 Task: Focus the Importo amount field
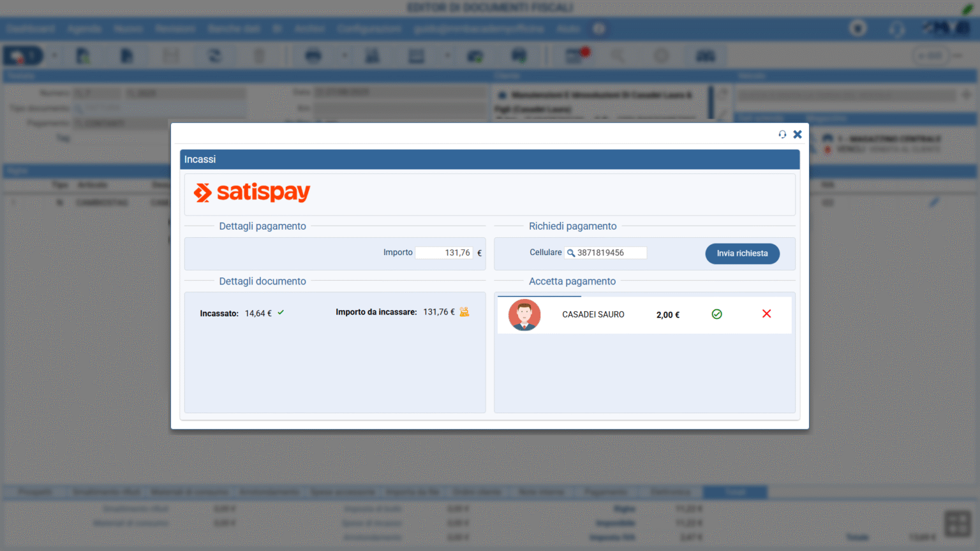pos(444,253)
